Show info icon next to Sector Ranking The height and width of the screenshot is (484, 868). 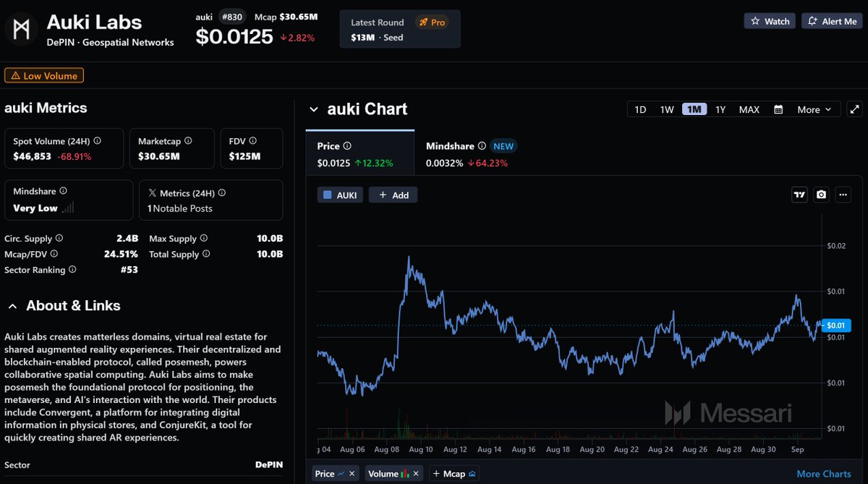click(x=72, y=270)
